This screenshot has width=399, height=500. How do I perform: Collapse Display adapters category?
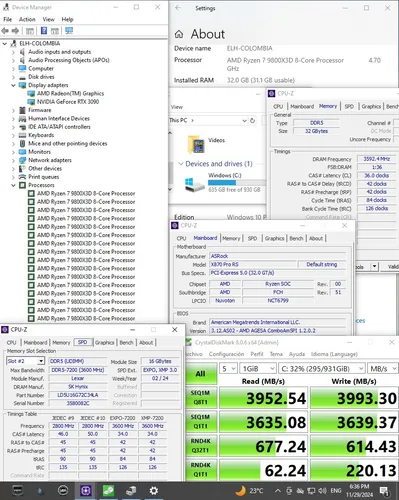coord(13,85)
